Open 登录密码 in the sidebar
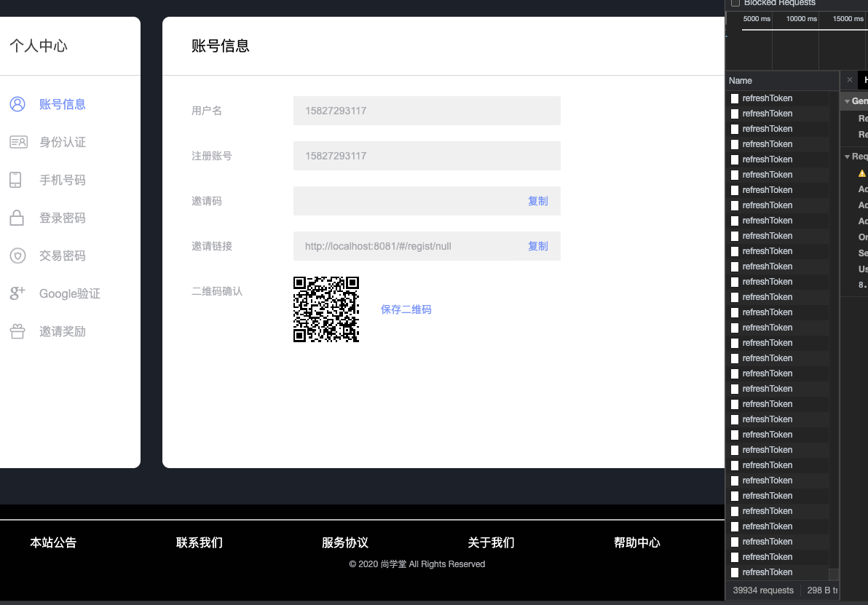The height and width of the screenshot is (605, 868). 62,218
